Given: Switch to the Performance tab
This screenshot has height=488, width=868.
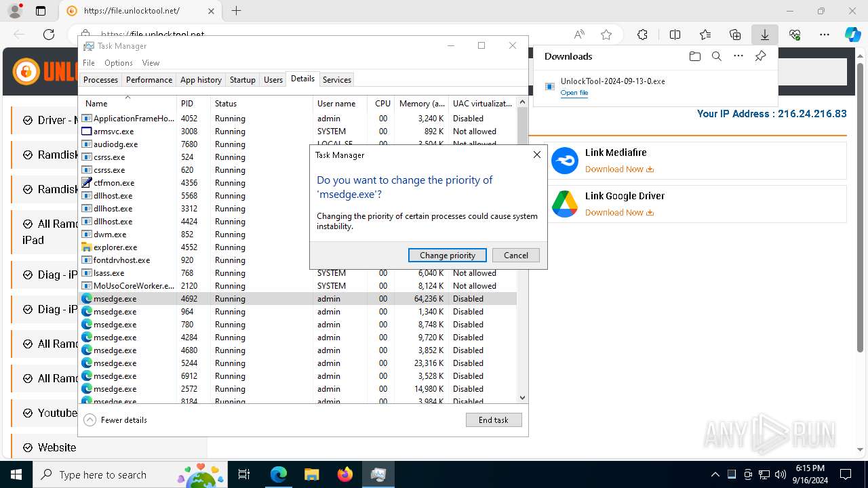Looking at the screenshot, I should [x=149, y=80].
